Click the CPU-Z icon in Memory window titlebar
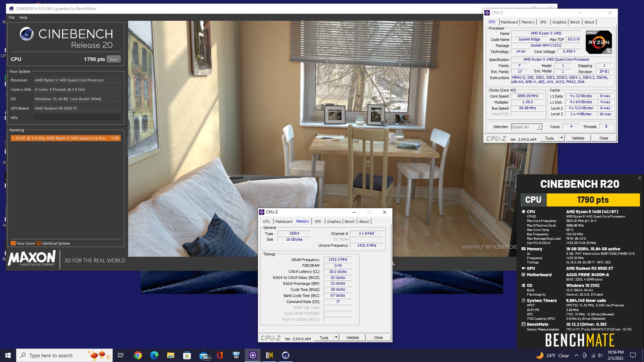644x362 pixels. (262, 212)
